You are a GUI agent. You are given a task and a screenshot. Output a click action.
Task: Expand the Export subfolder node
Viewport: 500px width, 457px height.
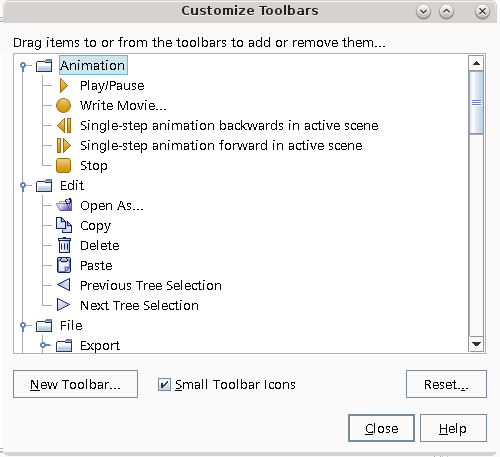point(43,345)
